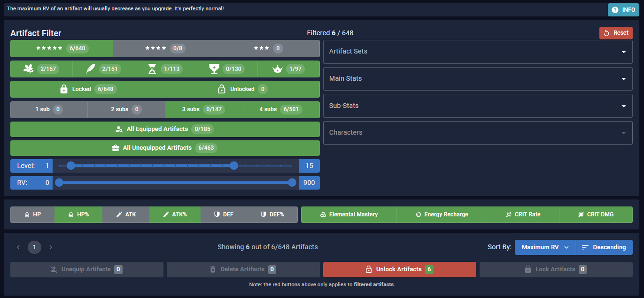Image resolution: width=644 pixels, height=298 pixels.
Task: Toggle the three-star rarity filter
Action: point(268,48)
